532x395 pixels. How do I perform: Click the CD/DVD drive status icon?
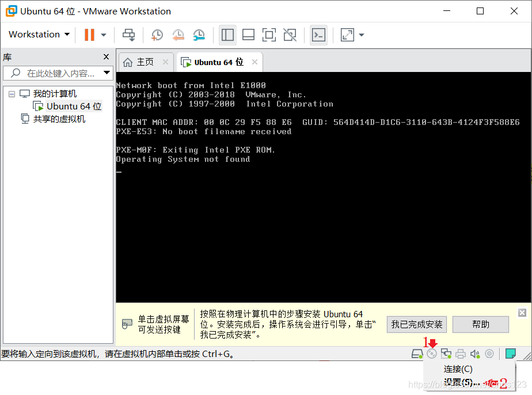(x=432, y=354)
